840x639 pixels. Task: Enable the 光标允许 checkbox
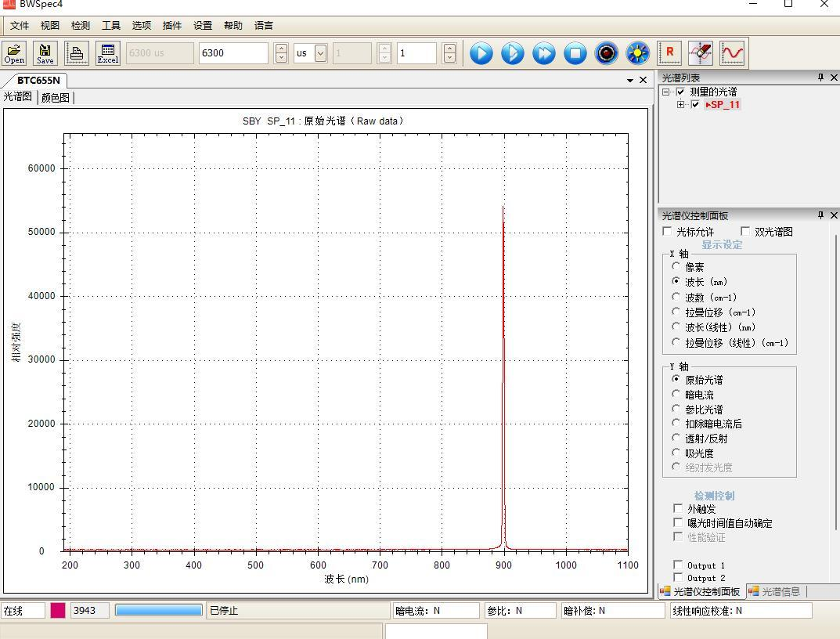pos(667,232)
